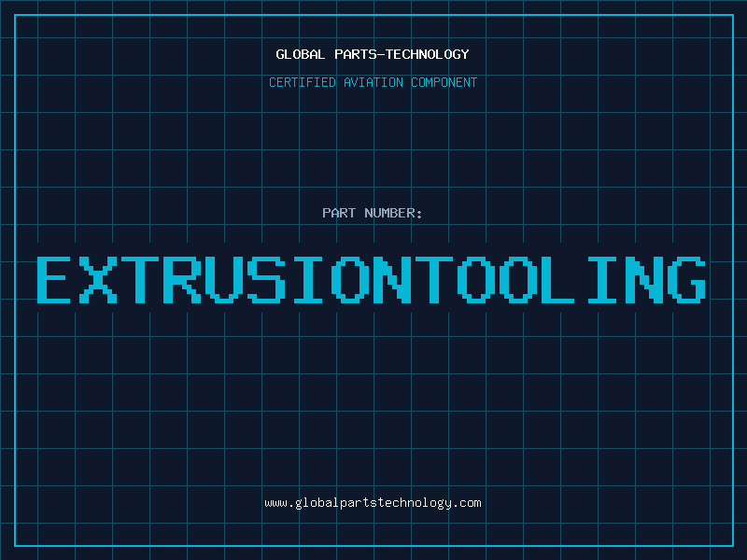Screen dimensions: 747x560
Task: Click the first letter T in EXTRUSIONTOOLING
Action: (x=139, y=280)
